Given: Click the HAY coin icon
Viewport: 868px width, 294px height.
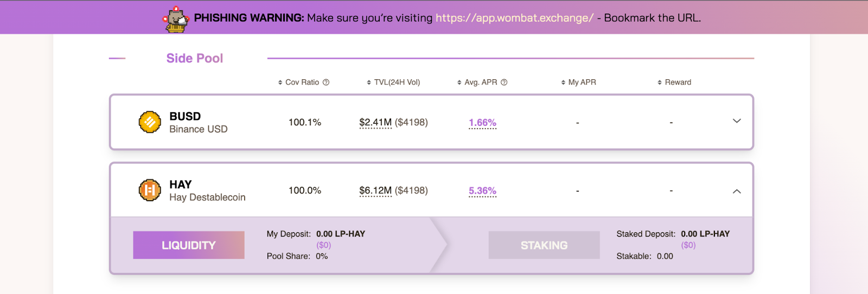Looking at the screenshot, I should click(x=150, y=190).
